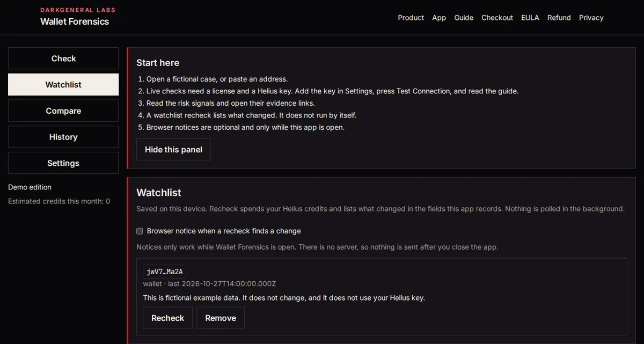Open the Product page link
Image resolution: width=644 pixels, height=344 pixels.
pos(411,18)
